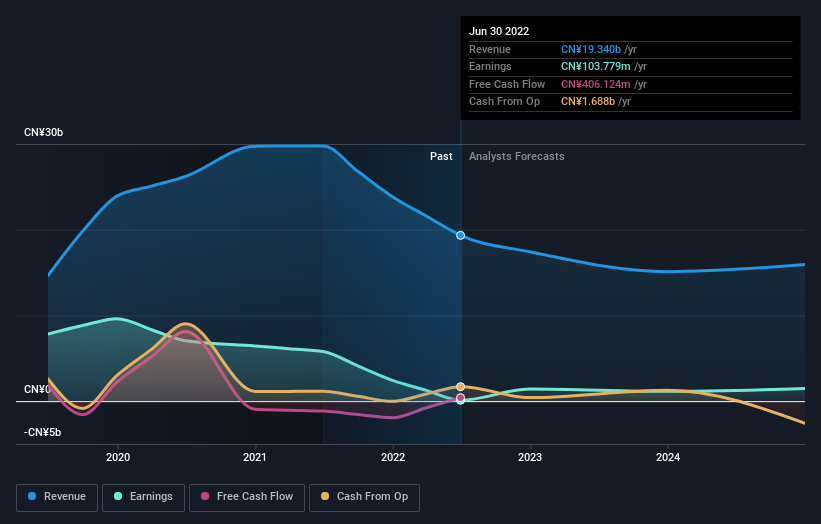Click the 2021 x-axis label
The height and width of the screenshot is (524, 821).
tap(255, 457)
